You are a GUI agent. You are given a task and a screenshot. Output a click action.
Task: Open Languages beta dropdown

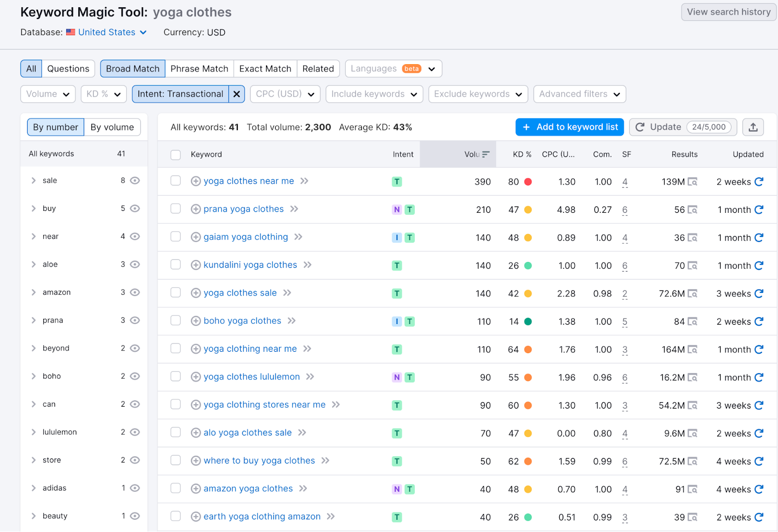(x=393, y=69)
